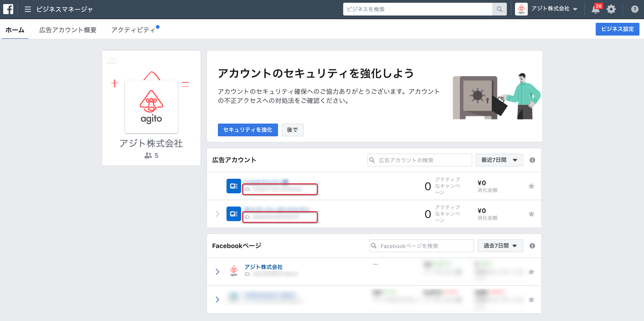
Task: Star the first ad account row
Action: coord(531,186)
